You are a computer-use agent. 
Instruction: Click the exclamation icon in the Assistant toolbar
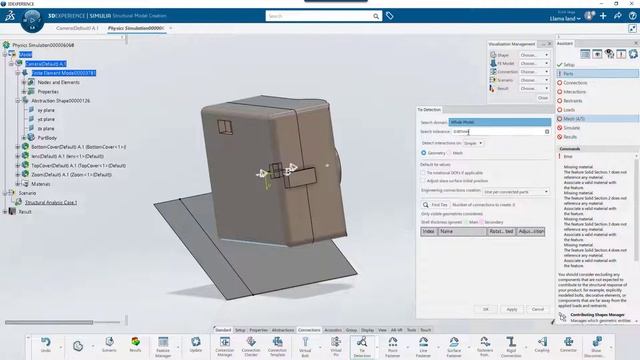(621, 54)
